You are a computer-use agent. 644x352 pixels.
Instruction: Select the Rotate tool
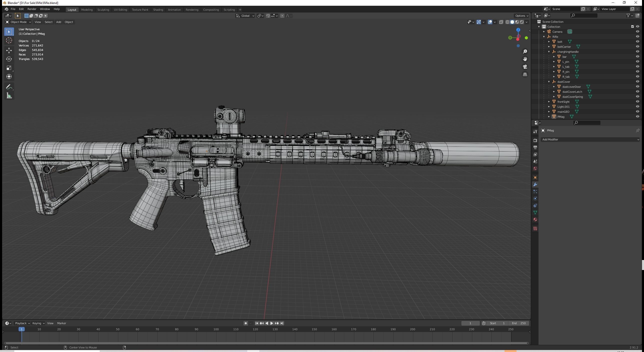click(9, 59)
